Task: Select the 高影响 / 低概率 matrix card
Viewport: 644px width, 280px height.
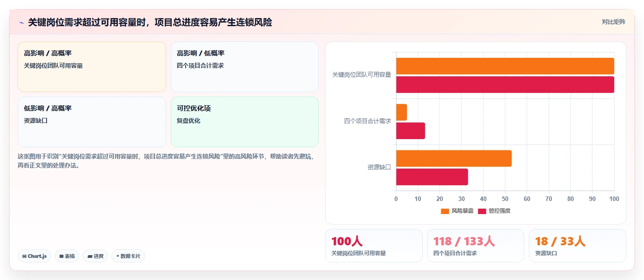Action: (x=245, y=67)
